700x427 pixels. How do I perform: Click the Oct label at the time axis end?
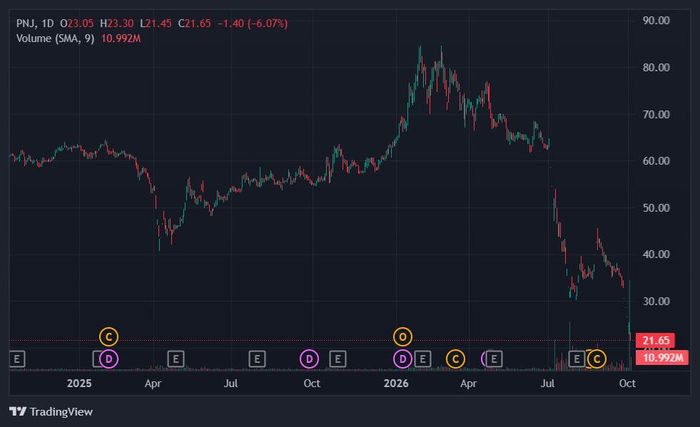pyautogui.click(x=627, y=383)
